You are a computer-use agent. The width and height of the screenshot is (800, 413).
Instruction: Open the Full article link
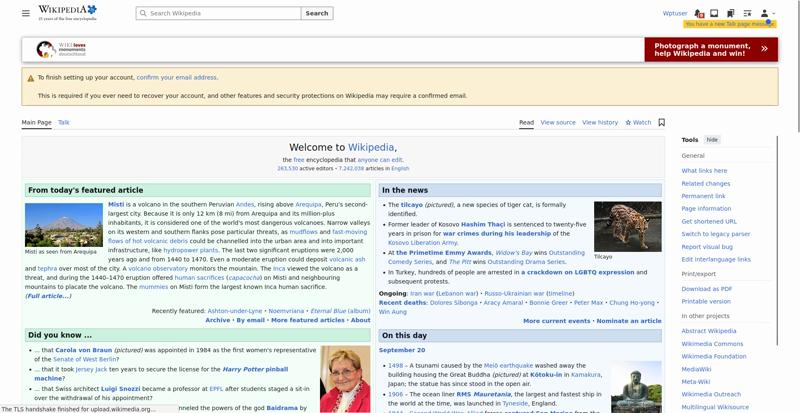48,296
